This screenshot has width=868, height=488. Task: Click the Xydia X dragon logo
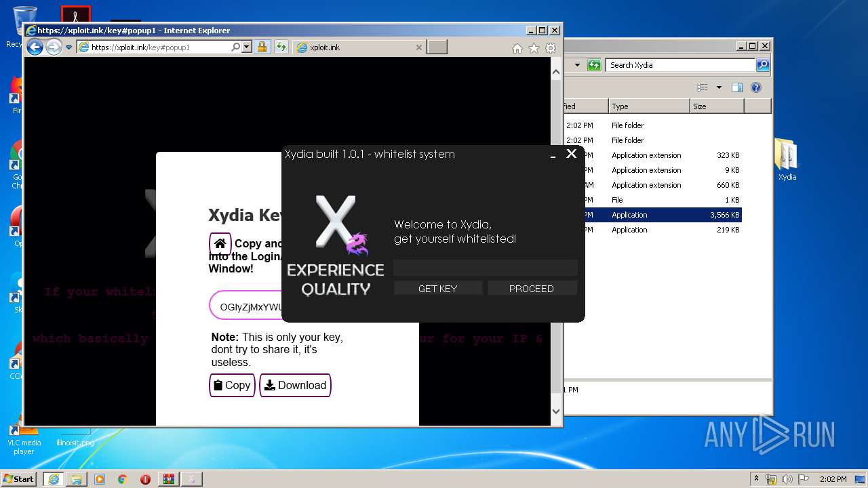(342, 225)
